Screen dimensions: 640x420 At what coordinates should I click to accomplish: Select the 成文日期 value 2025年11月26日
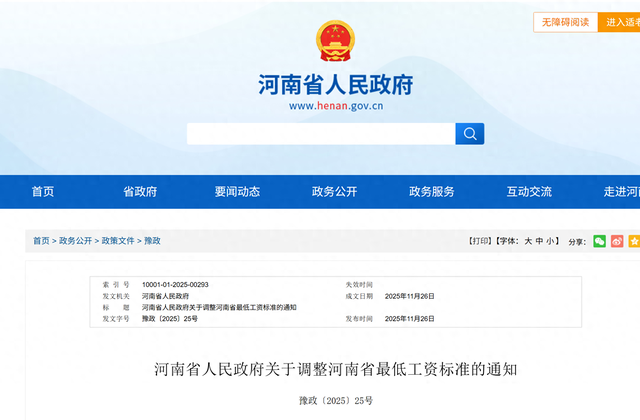pyautogui.click(x=409, y=296)
